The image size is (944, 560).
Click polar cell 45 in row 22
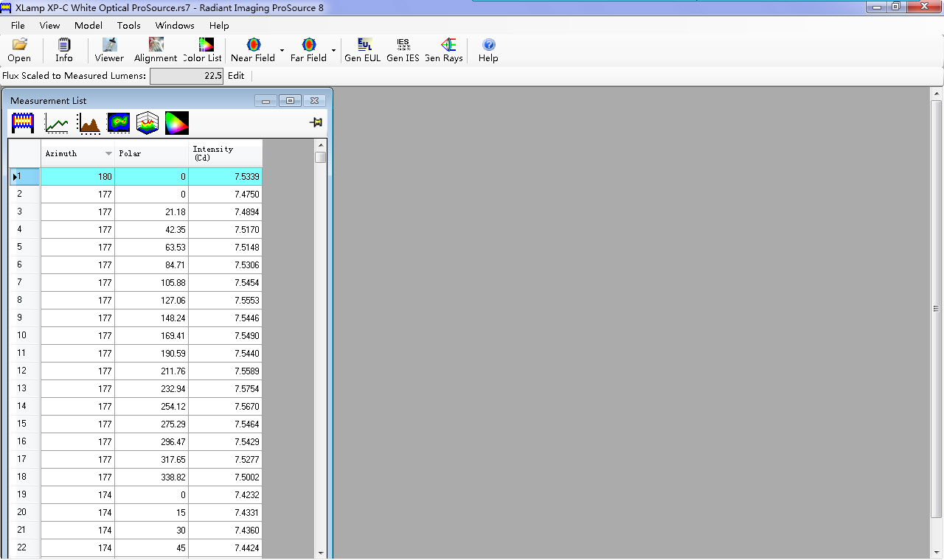click(152, 548)
